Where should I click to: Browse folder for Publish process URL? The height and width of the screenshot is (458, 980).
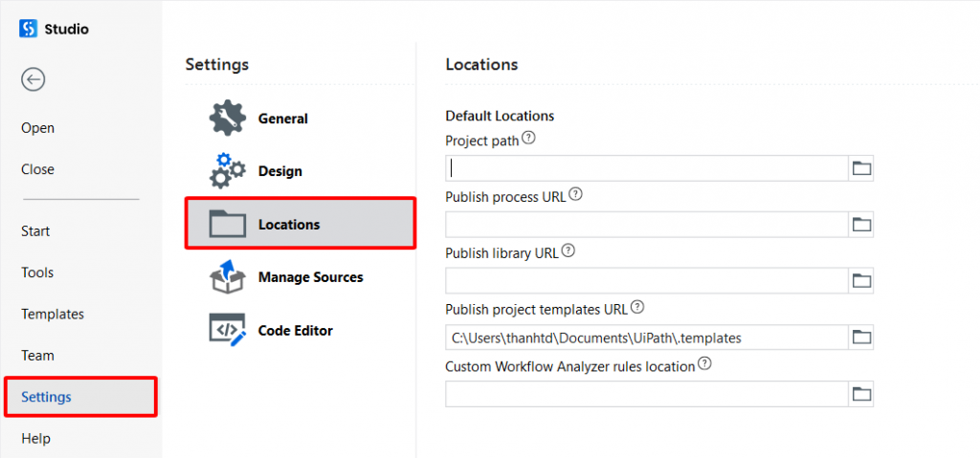point(861,225)
